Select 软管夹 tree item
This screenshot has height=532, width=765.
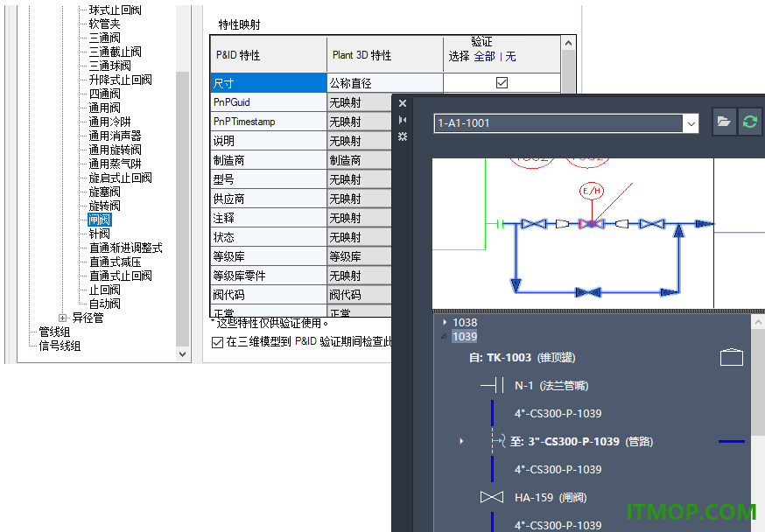pyautogui.click(x=104, y=24)
